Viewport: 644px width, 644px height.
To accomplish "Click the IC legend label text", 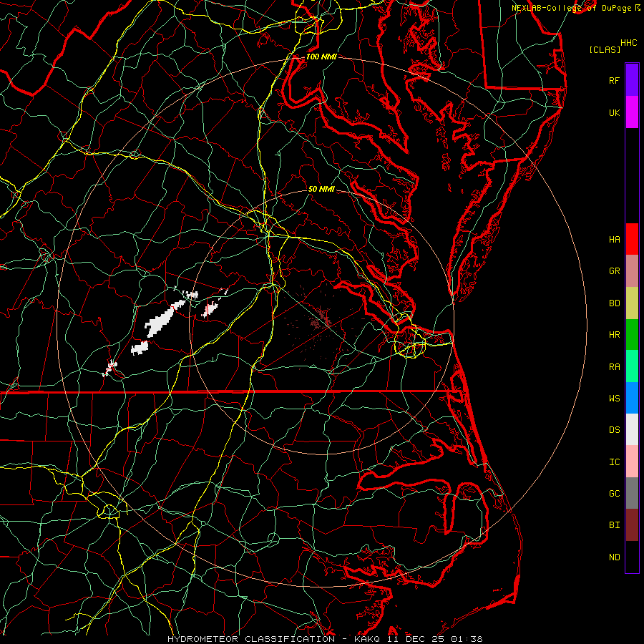I will pos(614,462).
